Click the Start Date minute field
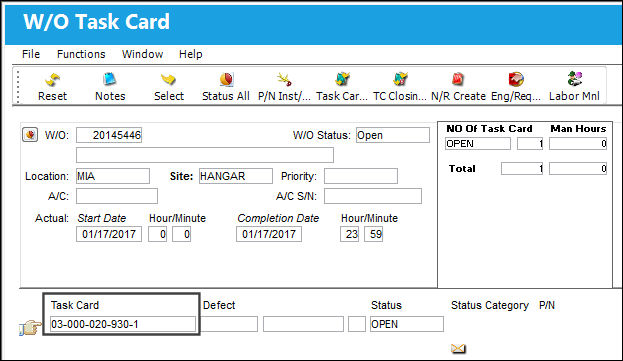The width and height of the screenshot is (623, 361). [x=181, y=234]
